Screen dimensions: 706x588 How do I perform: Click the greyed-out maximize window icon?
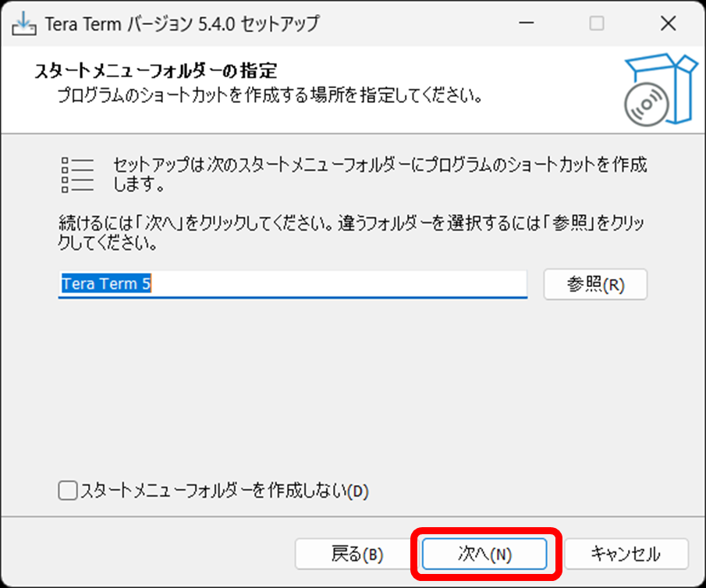pyautogui.click(x=597, y=23)
